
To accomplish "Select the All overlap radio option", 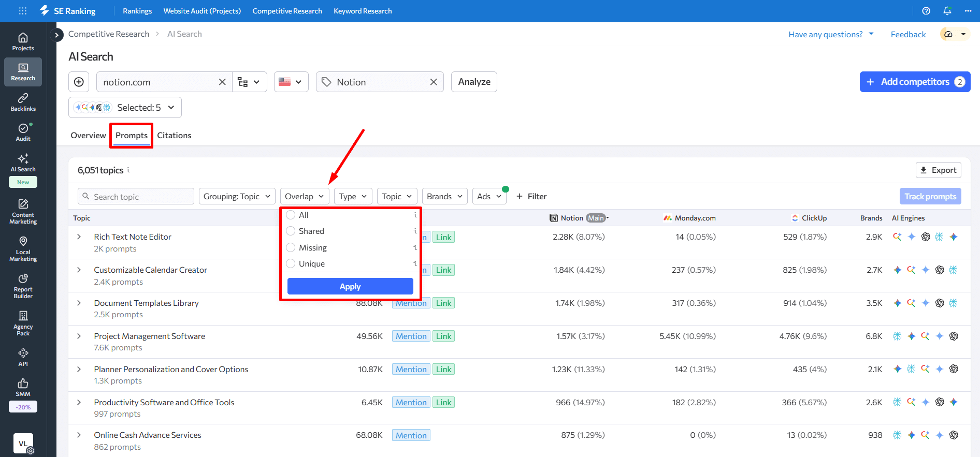I will [x=291, y=215].
